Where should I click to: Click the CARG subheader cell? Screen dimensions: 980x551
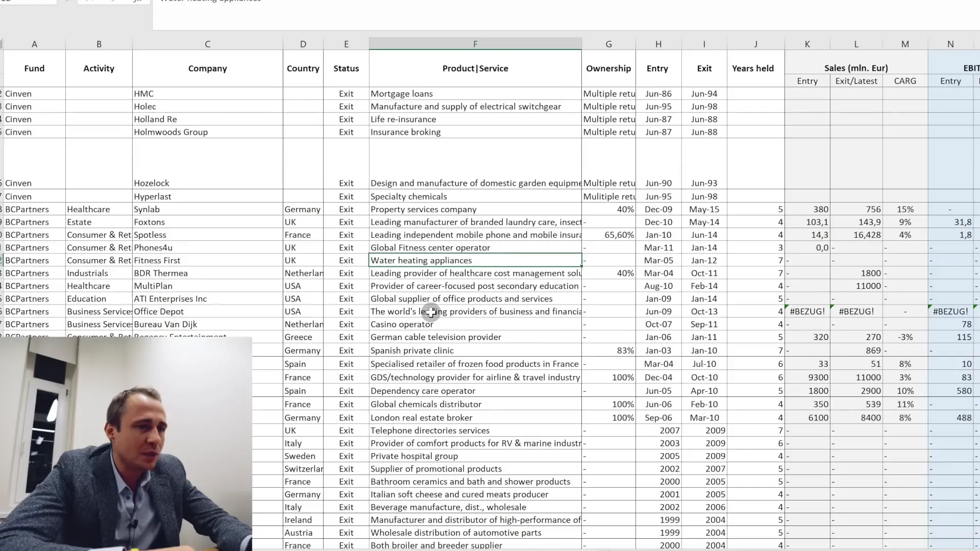pos(905,81)
